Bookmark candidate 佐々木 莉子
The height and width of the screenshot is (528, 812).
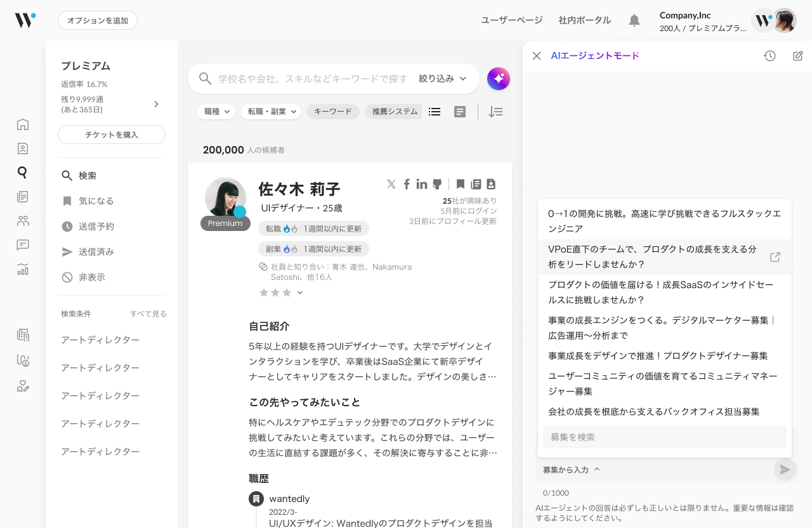pos(461,184)
